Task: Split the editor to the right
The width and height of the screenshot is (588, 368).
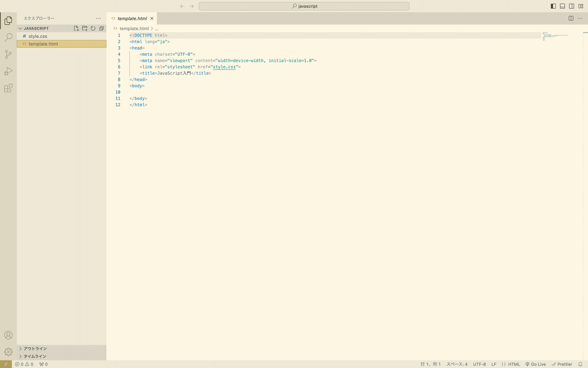Action: 571,18
